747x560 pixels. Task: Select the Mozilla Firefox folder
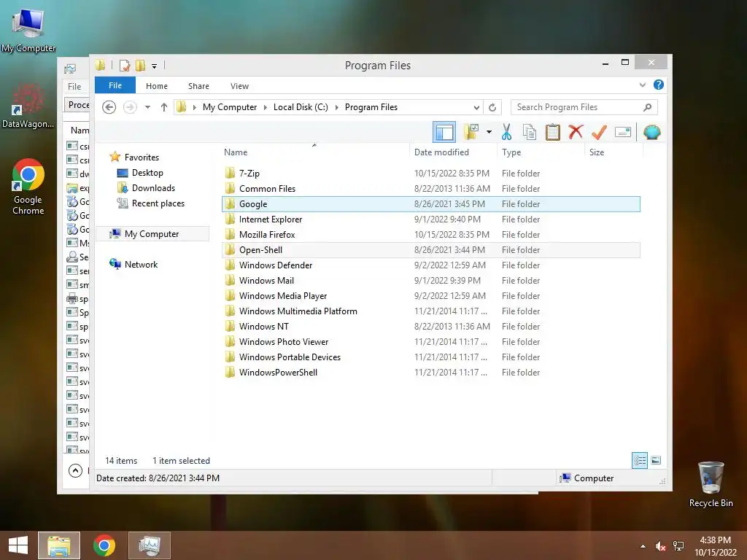267,234
